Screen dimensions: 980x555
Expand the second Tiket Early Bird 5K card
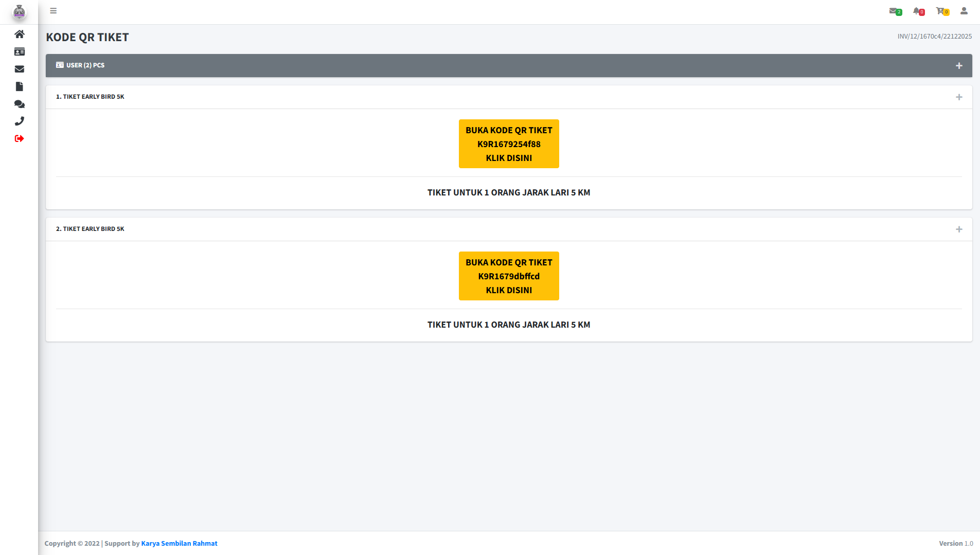[x=959, y=229]
